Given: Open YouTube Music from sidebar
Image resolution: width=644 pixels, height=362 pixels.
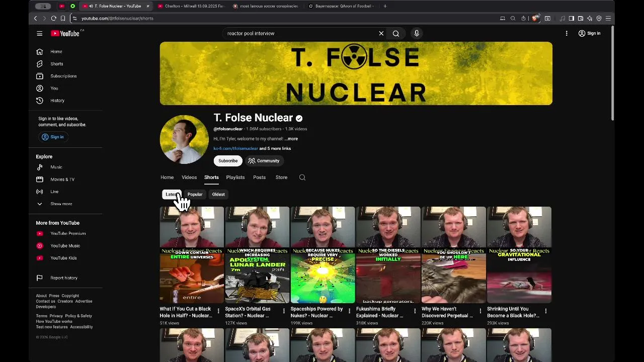Looking at the screenshot, I should (x=65, y=246).
